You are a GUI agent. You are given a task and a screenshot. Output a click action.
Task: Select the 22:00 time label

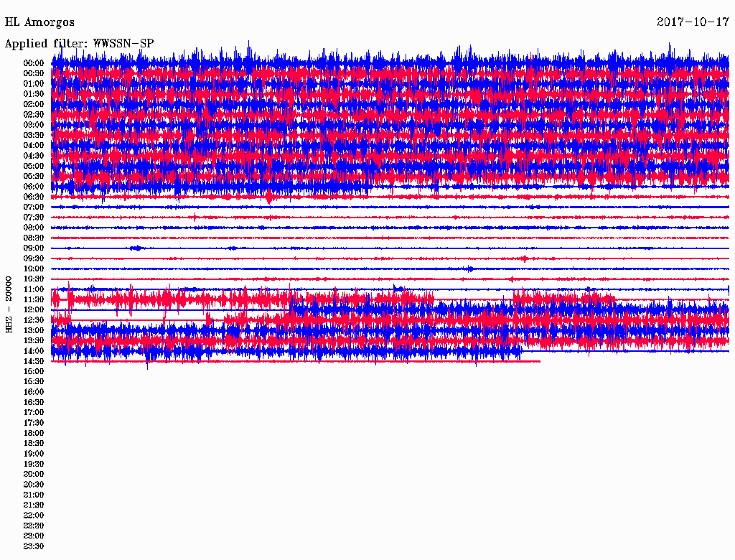34,515
